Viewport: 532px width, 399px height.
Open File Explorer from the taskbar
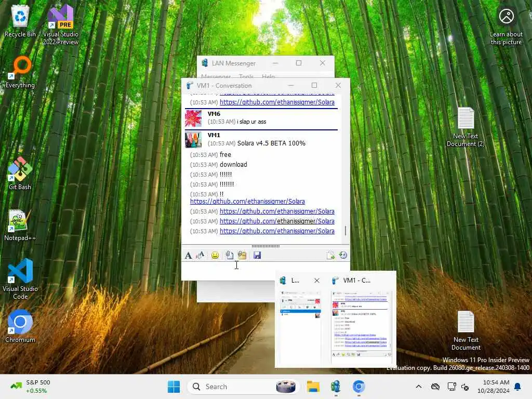tap(313, 387)
